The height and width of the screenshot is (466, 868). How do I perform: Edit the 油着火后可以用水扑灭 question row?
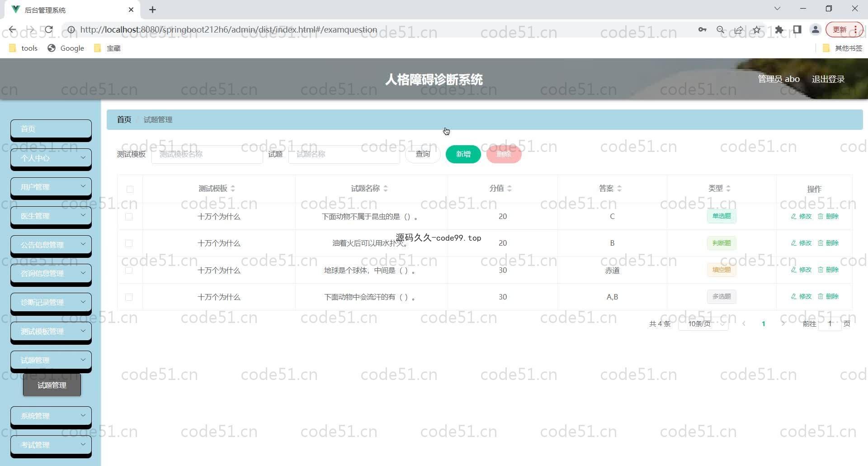coord(801,243)
